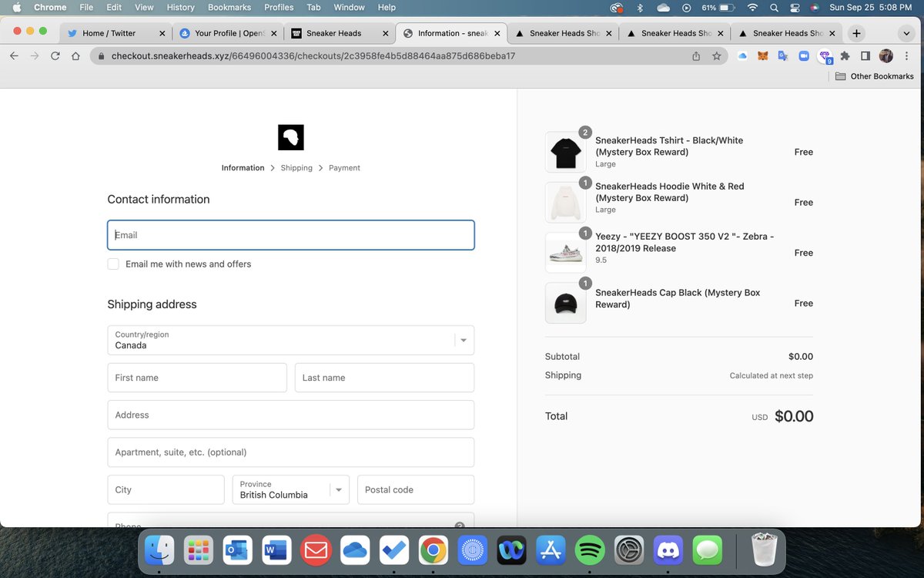Open the Edit menu

click(114, 8)
